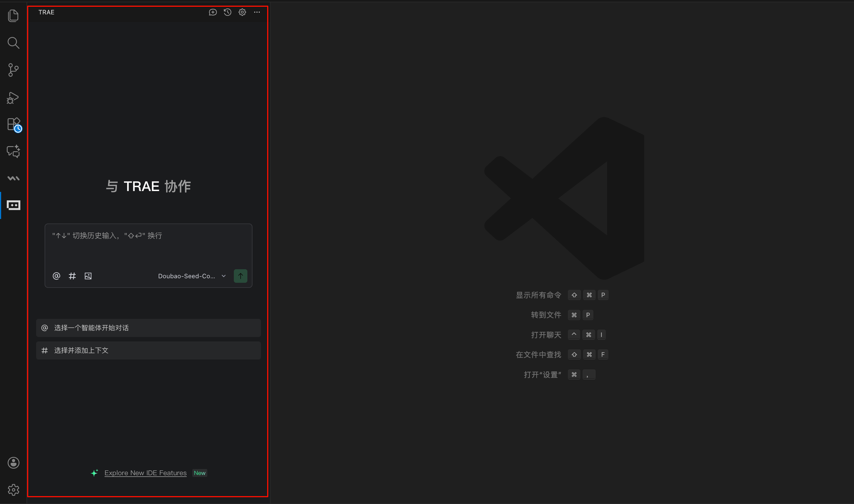The image size is (854, 504).
Task: Send message with green arrow button
Action: [241, 276]
